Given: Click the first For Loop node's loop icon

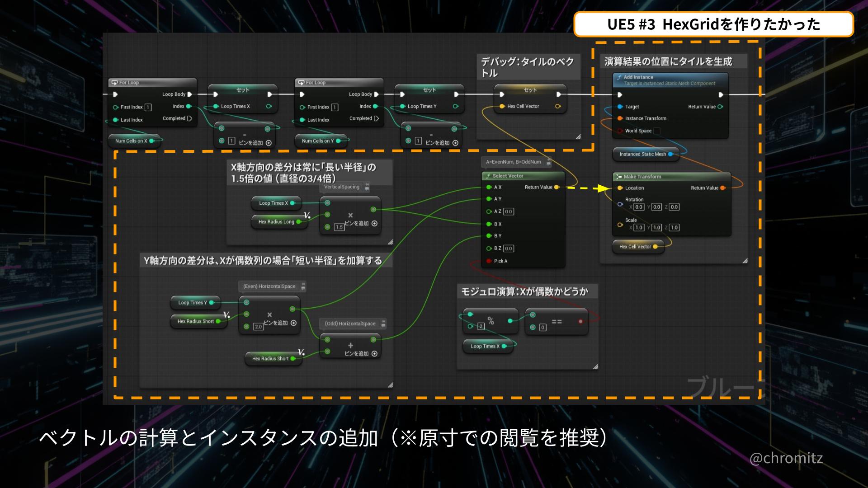Looking at the screenshot, I should (x=114, y=83).
